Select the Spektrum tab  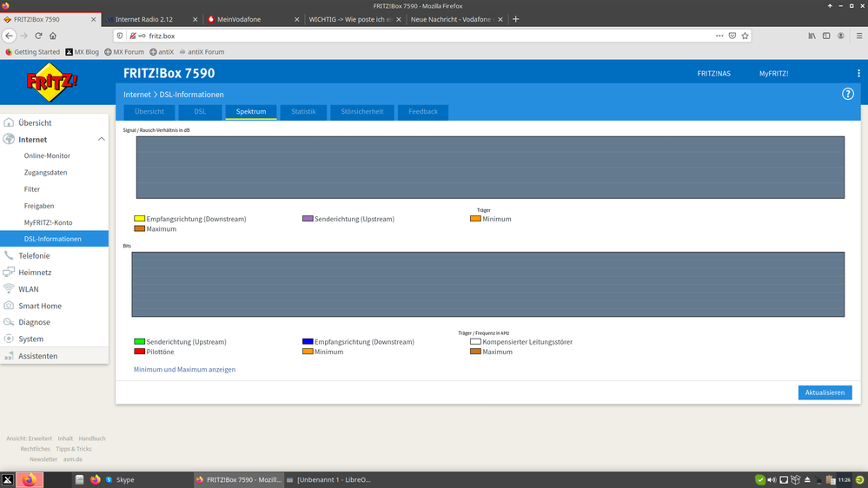pos(251,112)
